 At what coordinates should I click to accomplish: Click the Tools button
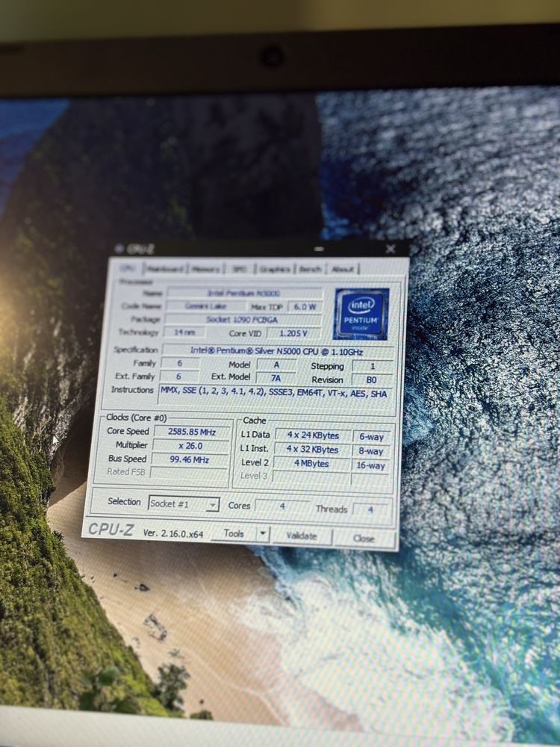pyautogui.click(x=234, y=533)
